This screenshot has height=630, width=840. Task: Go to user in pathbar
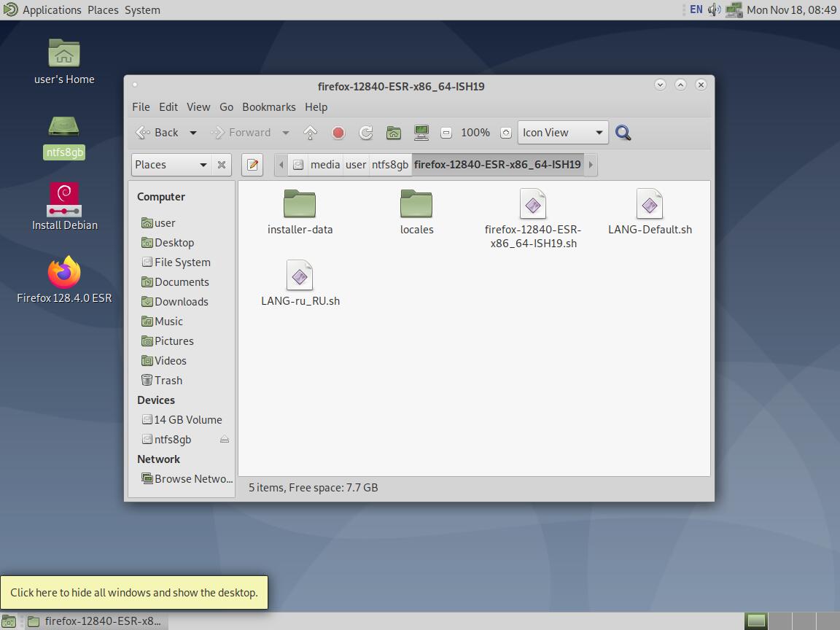(x=356, y=165)
